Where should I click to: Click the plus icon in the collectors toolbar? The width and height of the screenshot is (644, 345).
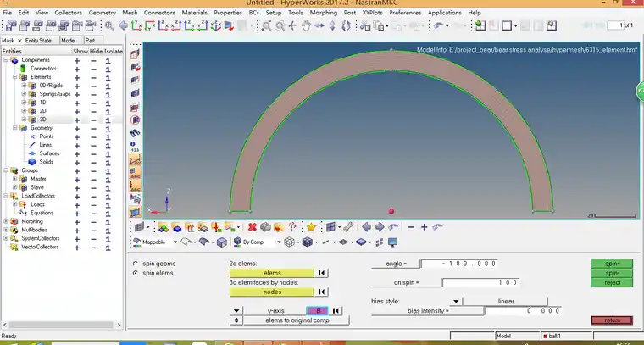click(425, 227)
